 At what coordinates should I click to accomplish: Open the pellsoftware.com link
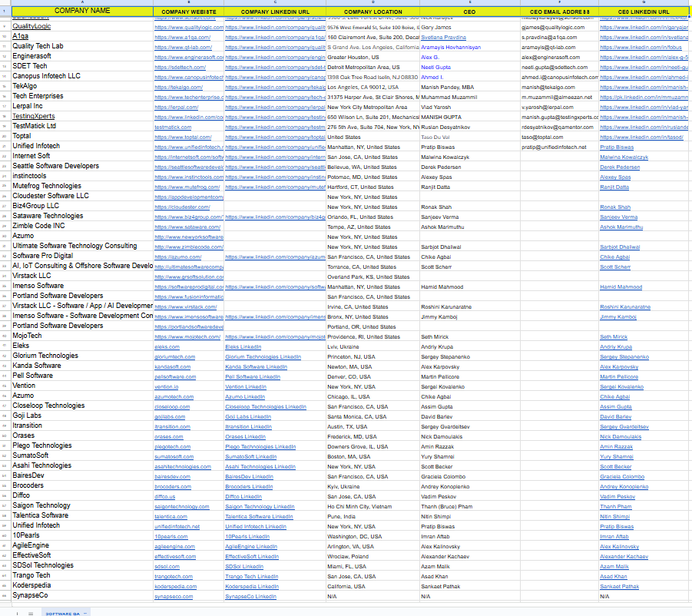(x=175, y=377)
